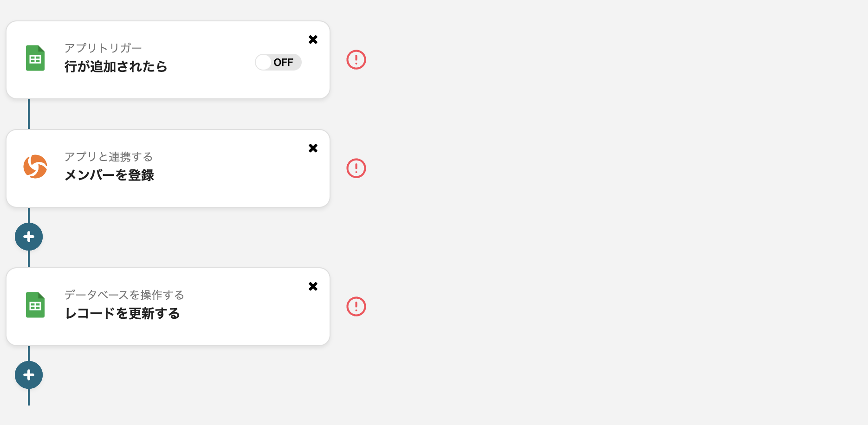Open the メンバーを登録 action title
This screenshot has height=425, width=868.
(x=109, y=175)
